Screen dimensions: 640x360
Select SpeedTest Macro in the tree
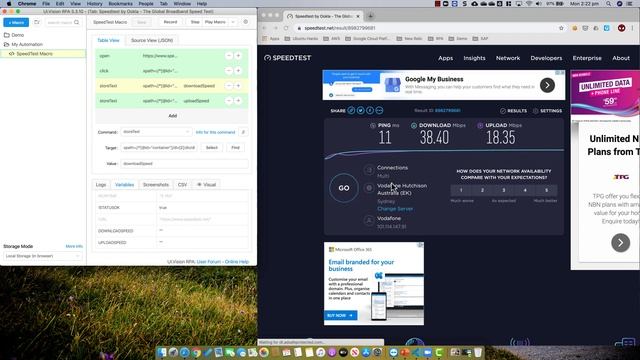(x=34, y=53)
